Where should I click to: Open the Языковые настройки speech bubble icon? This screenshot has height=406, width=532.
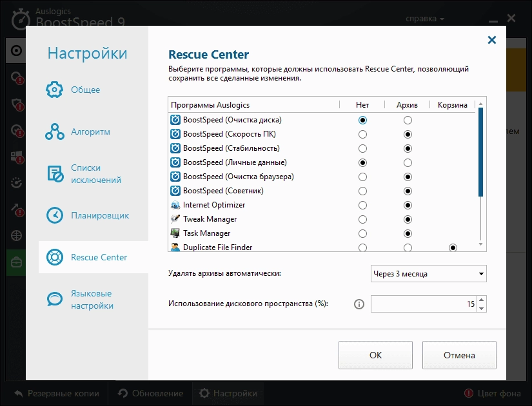point(55,299)
